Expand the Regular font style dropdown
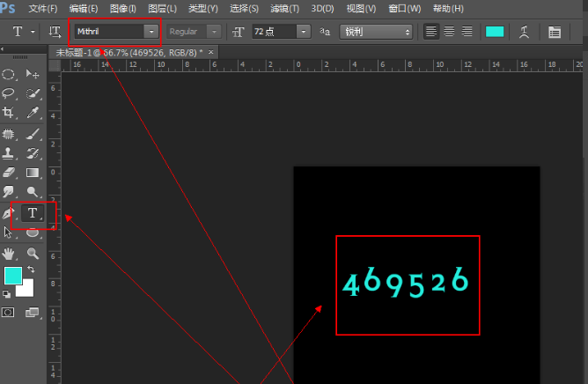 214,32
